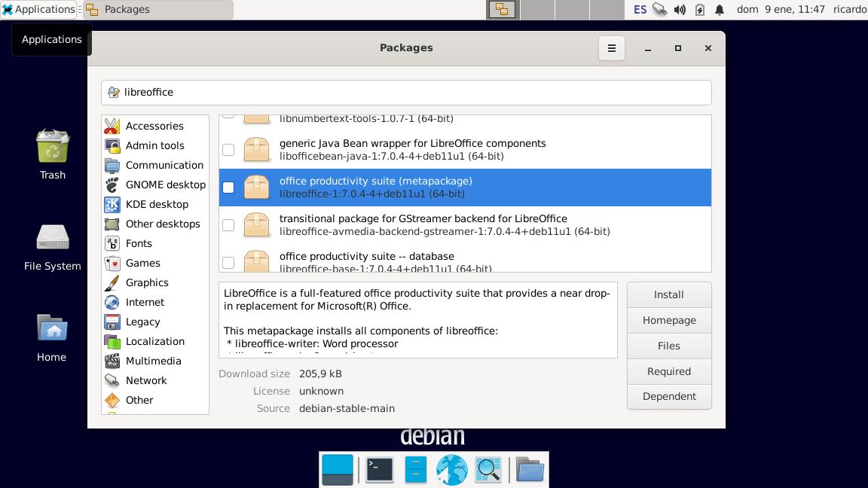The width and height of the screenshot is (868, 488).
Task: Select the Accessories category icon
Action: tap(112, 127)
